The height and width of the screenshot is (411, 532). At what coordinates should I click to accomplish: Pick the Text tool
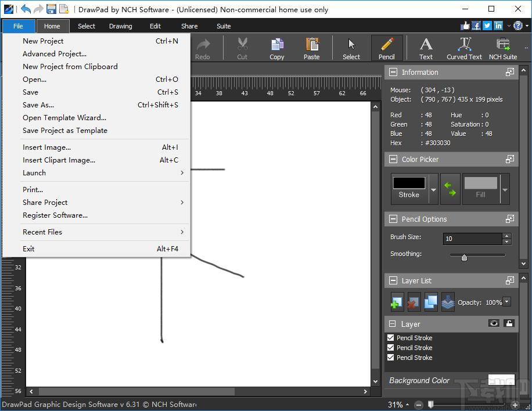(x=426, y=48)
